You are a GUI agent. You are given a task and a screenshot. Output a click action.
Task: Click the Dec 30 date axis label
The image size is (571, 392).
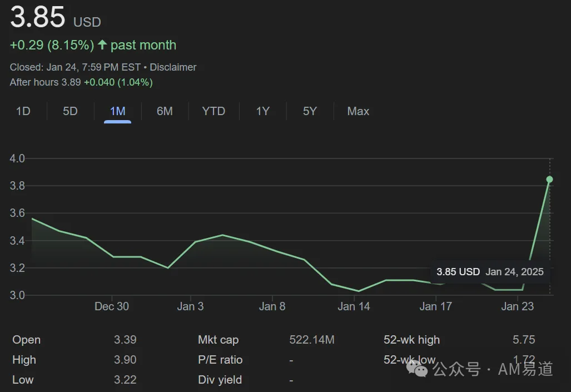click(111, 306)
